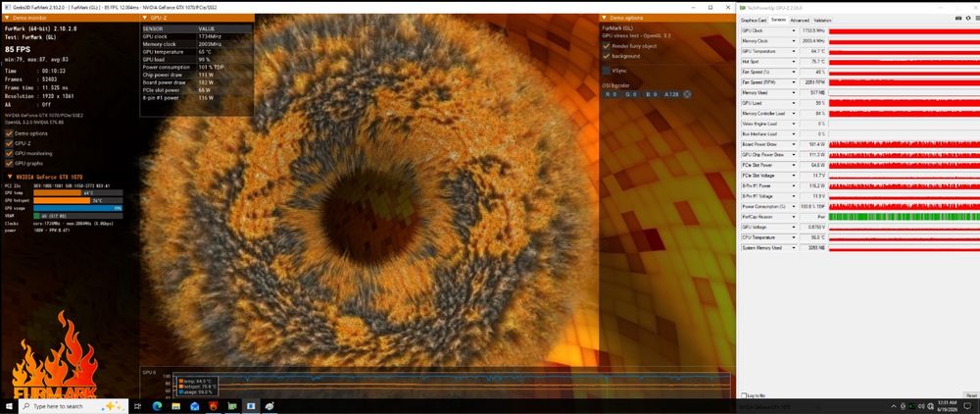The height and width of the screenshot is (414, 980).
Task: Enable the VSync checkbox
Action: coord(607,71)
